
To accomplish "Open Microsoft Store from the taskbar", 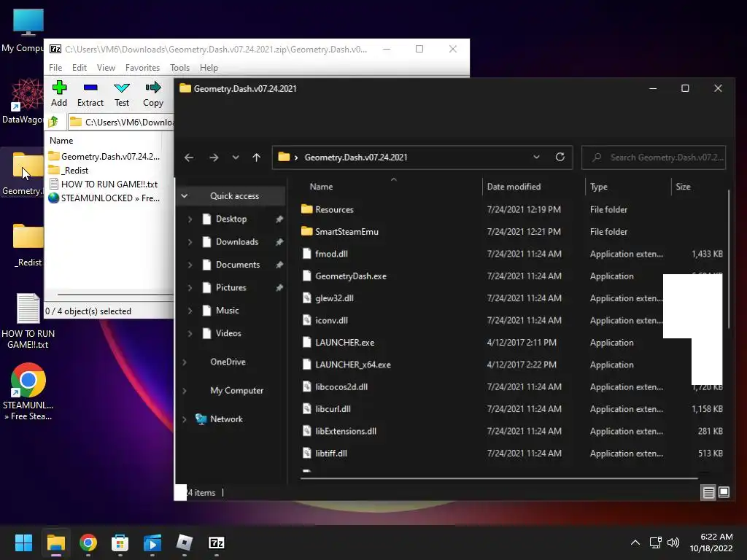I will pos(120,542).
